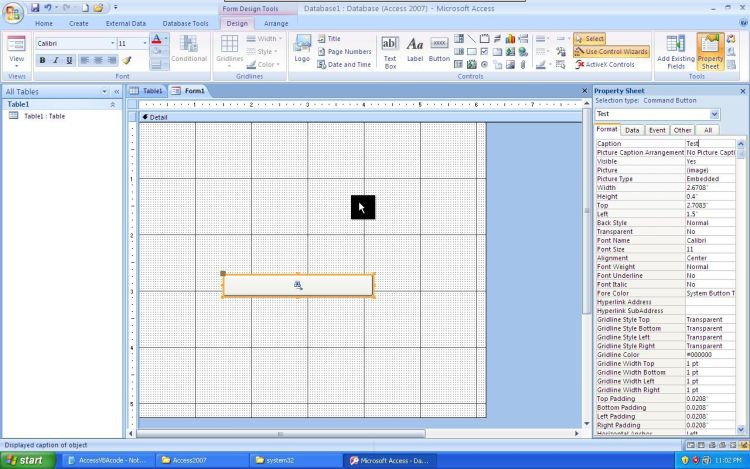Open the Event tab in Property Sheet

tap(657, 130)
